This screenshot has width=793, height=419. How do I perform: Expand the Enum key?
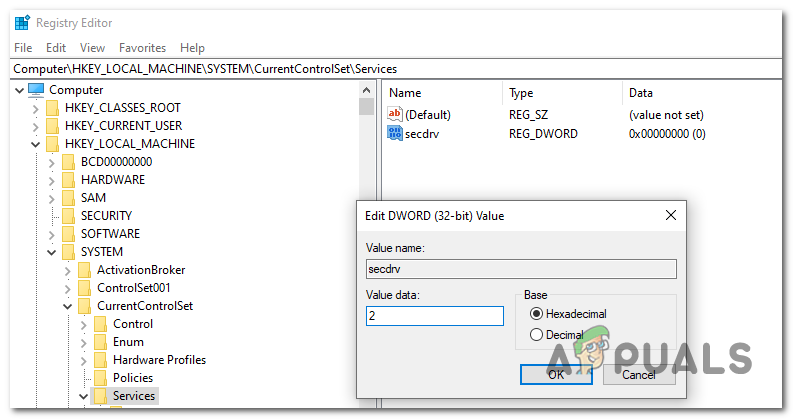pos(84,343)
